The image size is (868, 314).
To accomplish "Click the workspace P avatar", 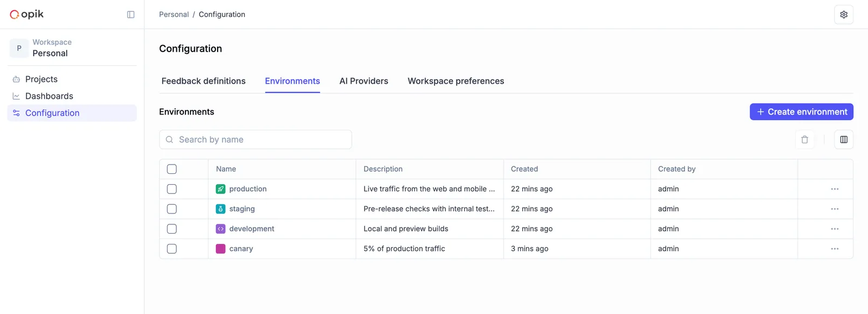I will coord(19,48).
